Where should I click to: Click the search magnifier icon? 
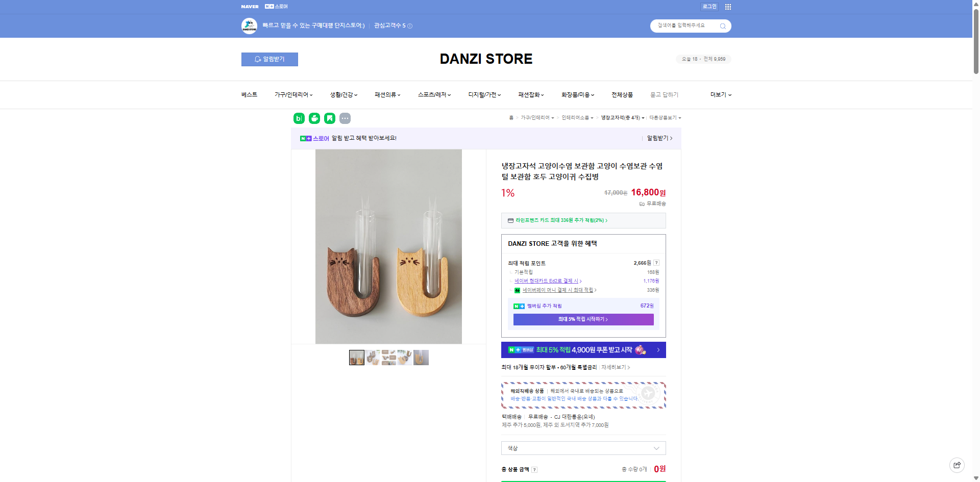pos(722,26)
